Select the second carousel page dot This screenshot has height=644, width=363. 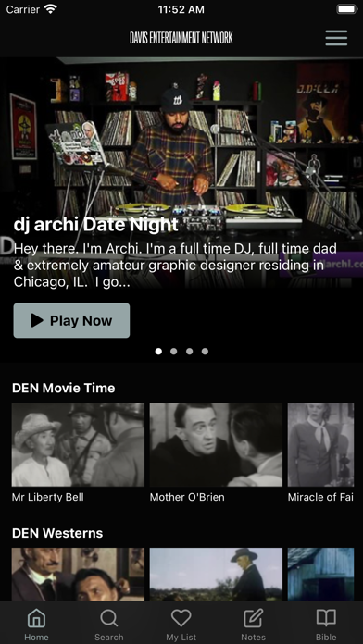point(174,352)
